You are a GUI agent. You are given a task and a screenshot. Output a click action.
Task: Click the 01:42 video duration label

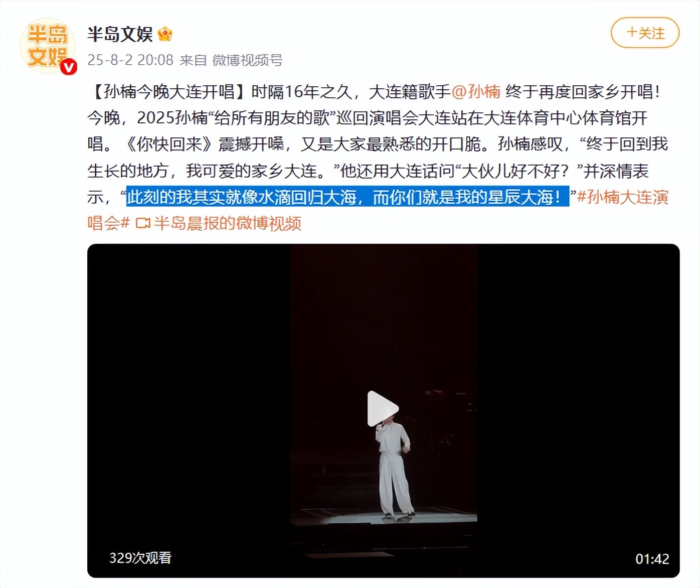point(652,559)
